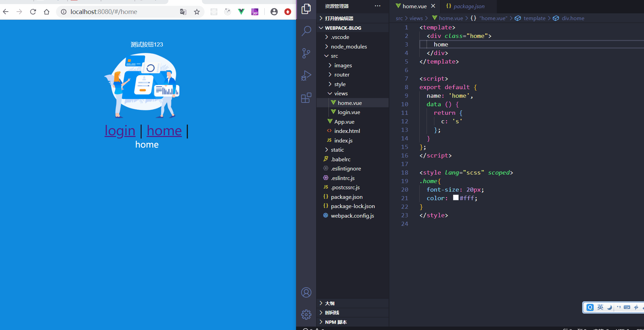Open the login link on the webpage

tap(120, 130)
